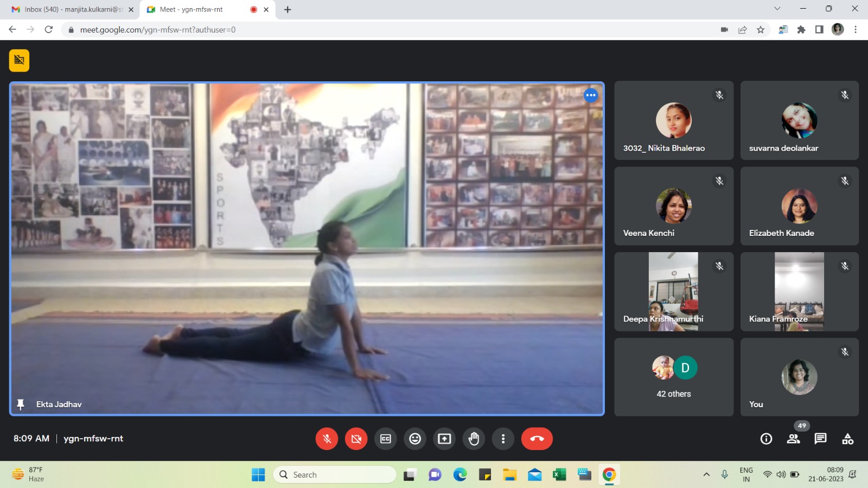
Task: View site information lock icon
Action: (x=71, y=30)
